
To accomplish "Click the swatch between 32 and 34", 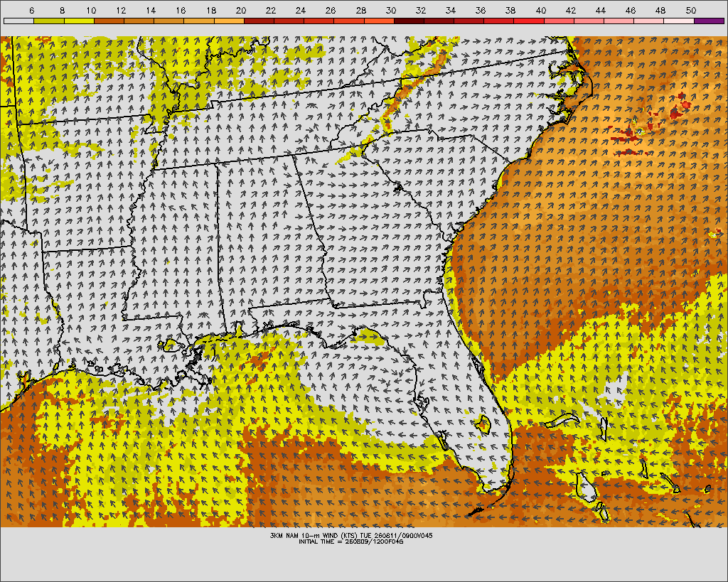I will click(x=439, y=21).
